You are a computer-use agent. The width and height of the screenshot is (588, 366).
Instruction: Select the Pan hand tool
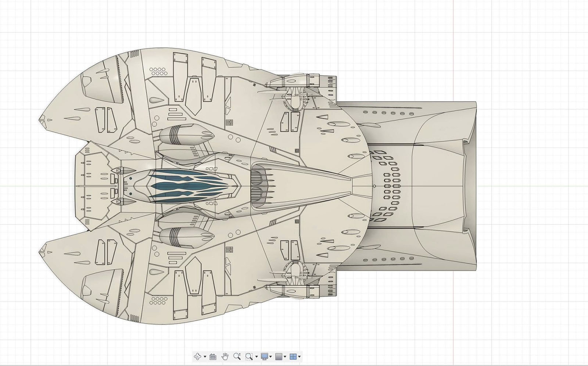(225, 356)
